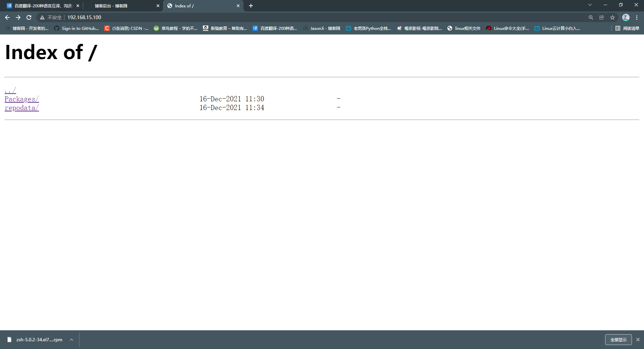The height and width of the screenshot is (349, 644).
Task: Open the 喝茶影视 bookmark
Action: pyautogui.click(x=419, y=28)
